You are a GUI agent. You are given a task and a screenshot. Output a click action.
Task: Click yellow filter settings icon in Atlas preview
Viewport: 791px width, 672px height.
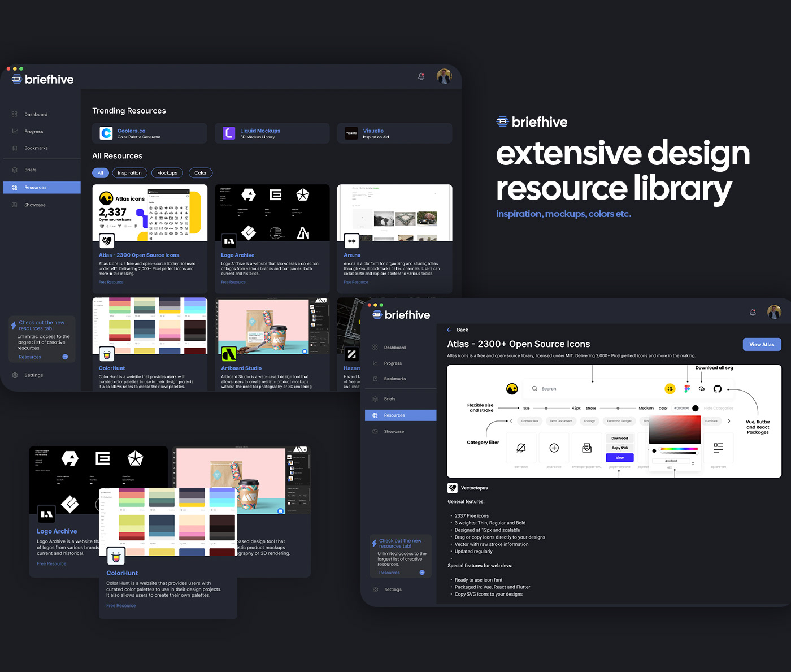[670, 389]
